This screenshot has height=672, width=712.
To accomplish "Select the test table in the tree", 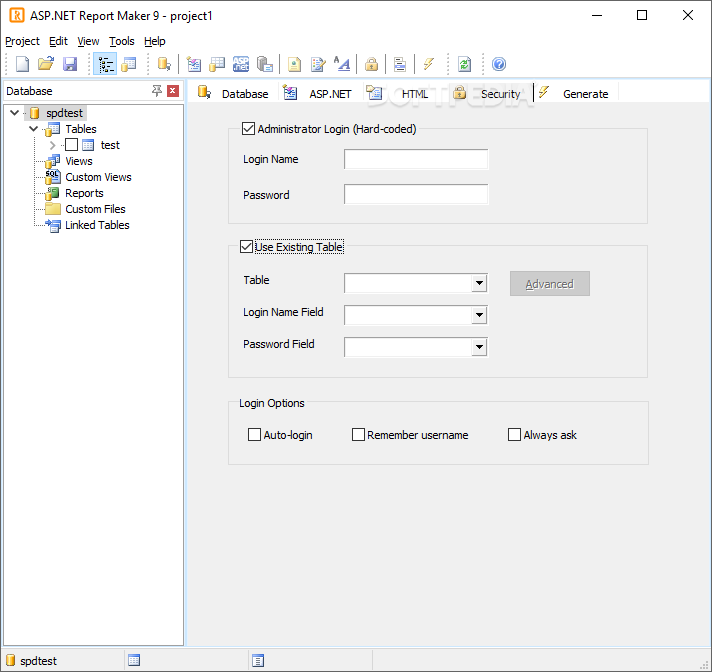I will point(110,145).
